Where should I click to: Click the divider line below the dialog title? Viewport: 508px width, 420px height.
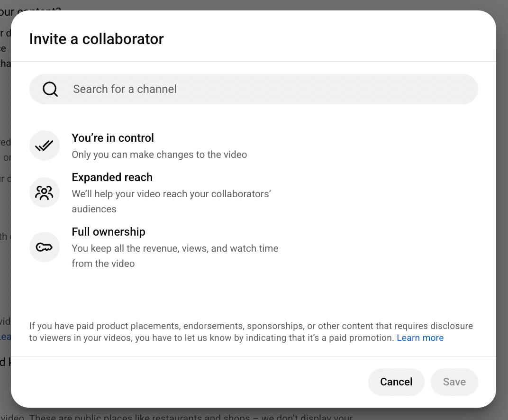point(254,61)
